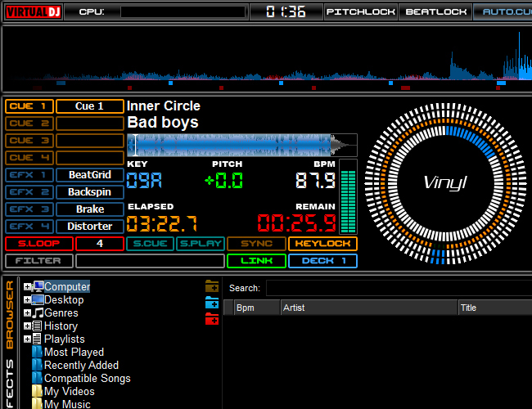Image resolution: width=532 pixels, height=409 pixels.
Task: Expand the Genres tree node
Action: pyautogui.click(x=27, y=313)
